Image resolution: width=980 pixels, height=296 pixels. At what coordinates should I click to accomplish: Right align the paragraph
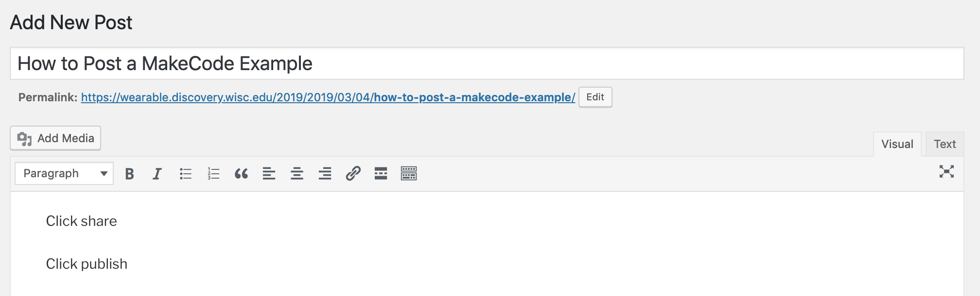coord(325,173)
